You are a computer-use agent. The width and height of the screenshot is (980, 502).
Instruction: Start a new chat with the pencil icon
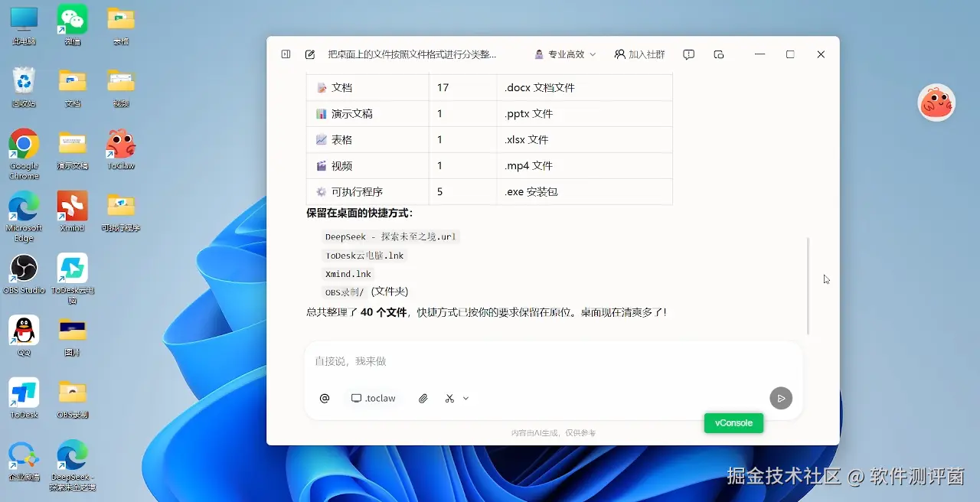(309, 54)
